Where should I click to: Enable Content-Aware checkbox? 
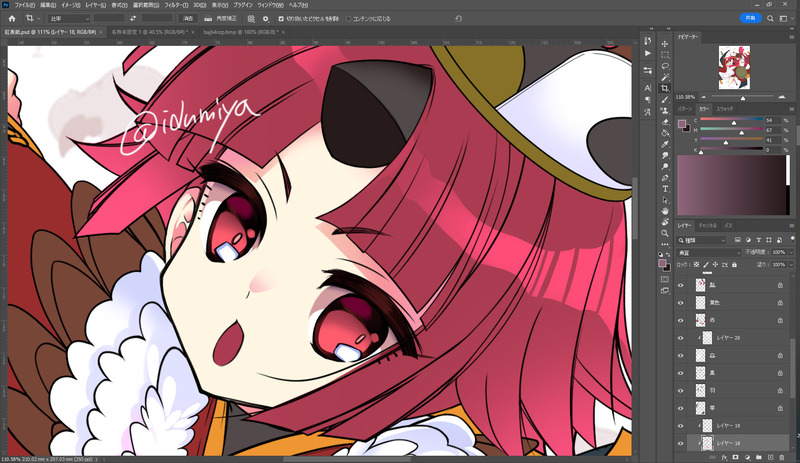coord(348,19)
